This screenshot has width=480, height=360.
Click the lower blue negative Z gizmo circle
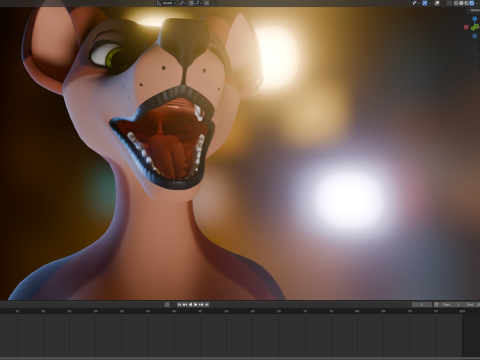click(x=475, y=36)
